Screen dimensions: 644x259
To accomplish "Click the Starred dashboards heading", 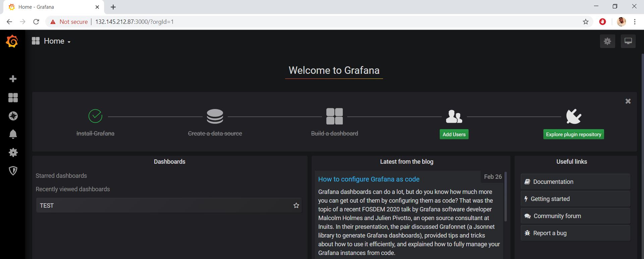I will pos(61,176).
